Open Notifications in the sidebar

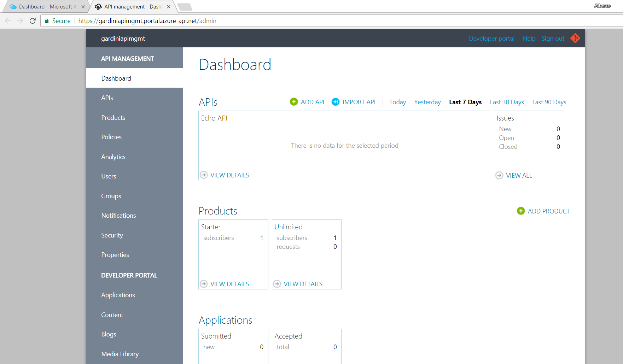118,215
